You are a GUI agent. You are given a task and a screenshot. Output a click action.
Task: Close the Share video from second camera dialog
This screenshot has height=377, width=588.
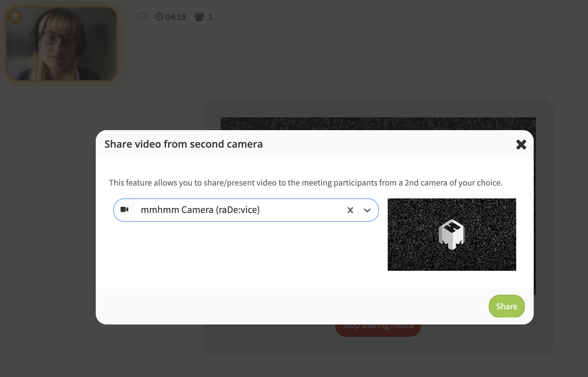click(521, 144)
